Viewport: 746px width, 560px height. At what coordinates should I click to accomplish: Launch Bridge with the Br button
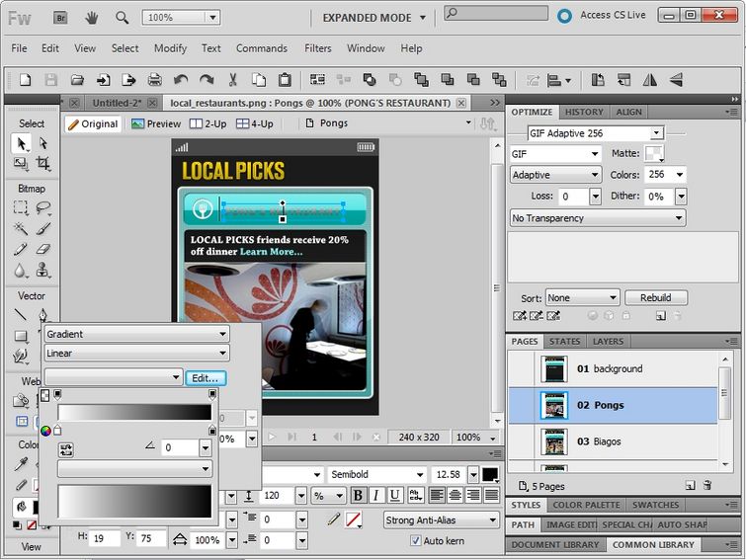pos(58,17)
